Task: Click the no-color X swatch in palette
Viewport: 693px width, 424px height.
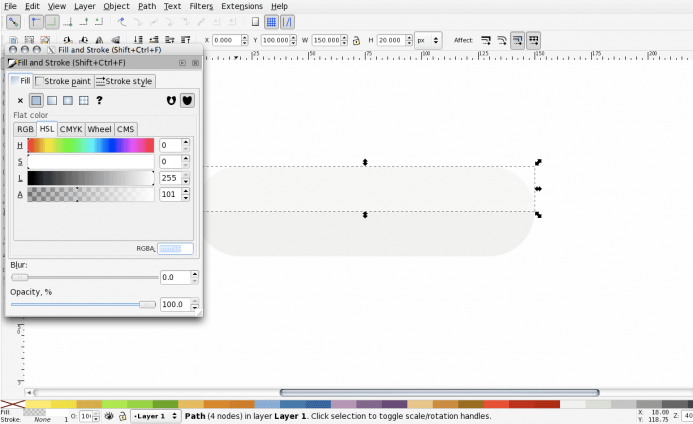Action: [x=12, y=404]
